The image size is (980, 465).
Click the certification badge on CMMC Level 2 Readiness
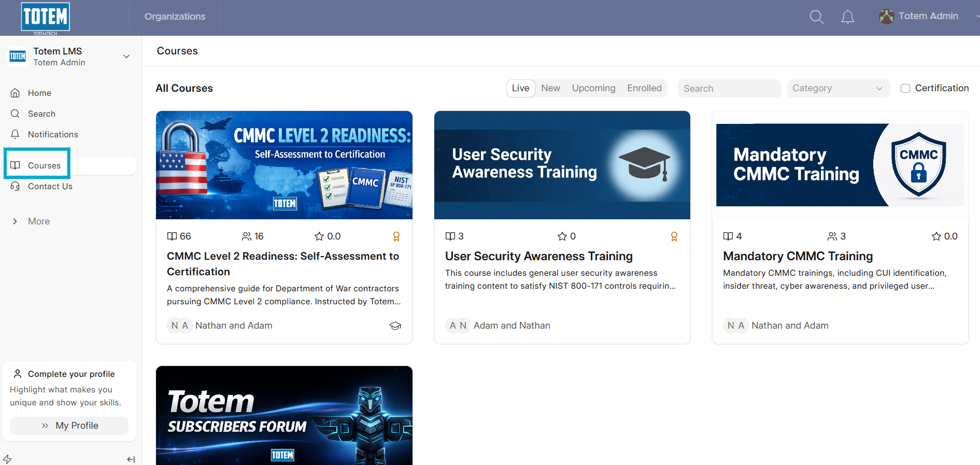point(396,236)
